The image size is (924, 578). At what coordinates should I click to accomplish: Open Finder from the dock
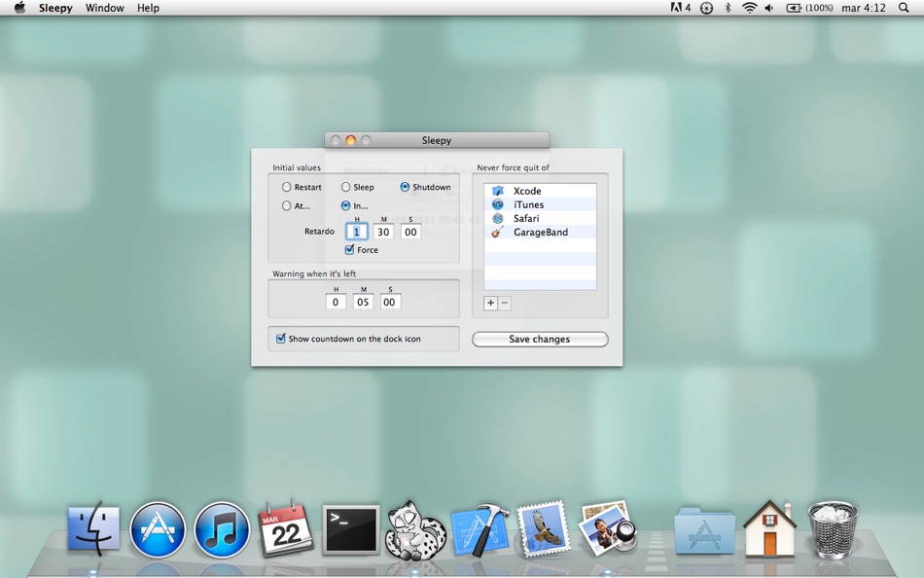coord(93,529)
